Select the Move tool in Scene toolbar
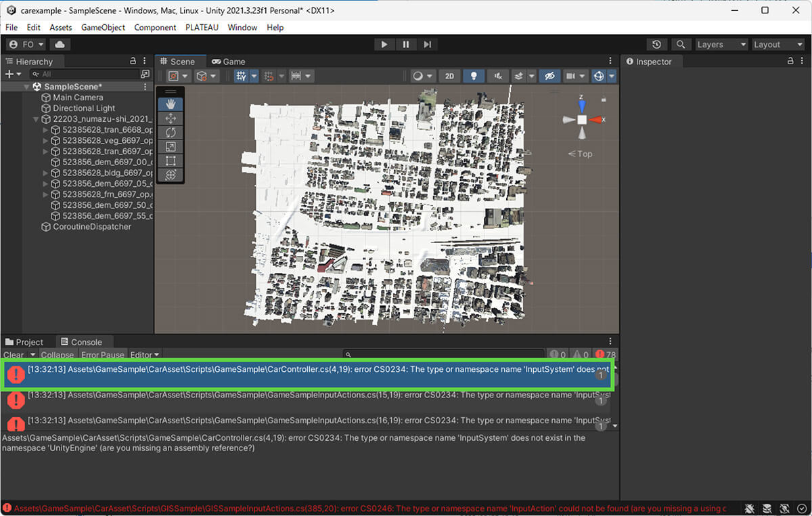Viewport: 812px width, 516px height. [x=171, y=119]
